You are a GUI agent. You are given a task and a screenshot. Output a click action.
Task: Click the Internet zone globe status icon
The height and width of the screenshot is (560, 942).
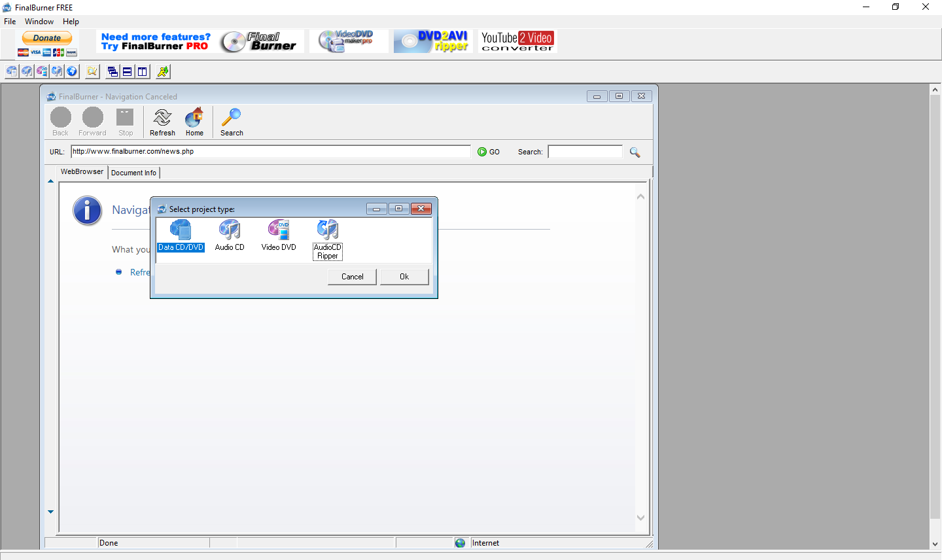[x=461, y=543]
